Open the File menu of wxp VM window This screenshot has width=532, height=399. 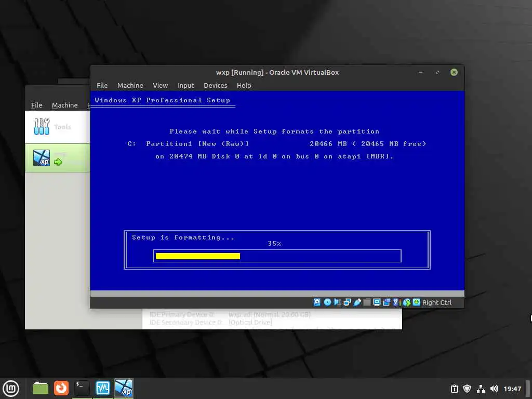pos(102,86)
